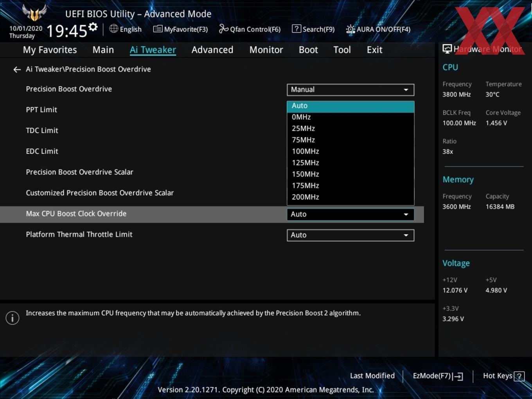Switch to the Boot tab
This screenshot has width=532, height=399.
click(x=308, y=50)
